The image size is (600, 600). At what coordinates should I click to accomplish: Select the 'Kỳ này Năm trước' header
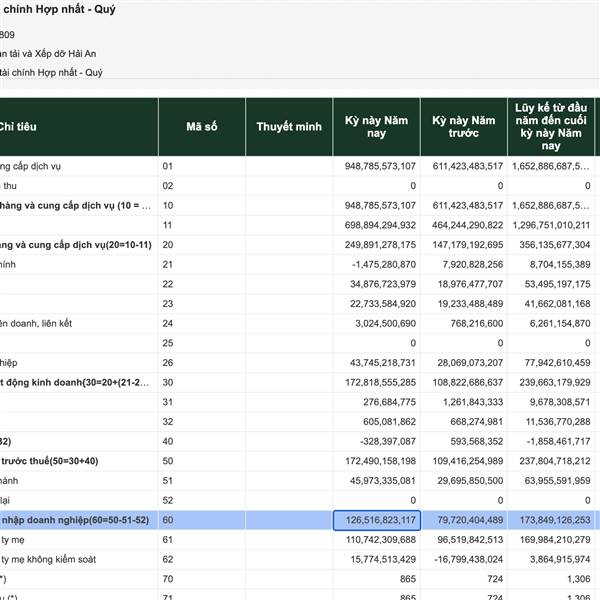464,127
